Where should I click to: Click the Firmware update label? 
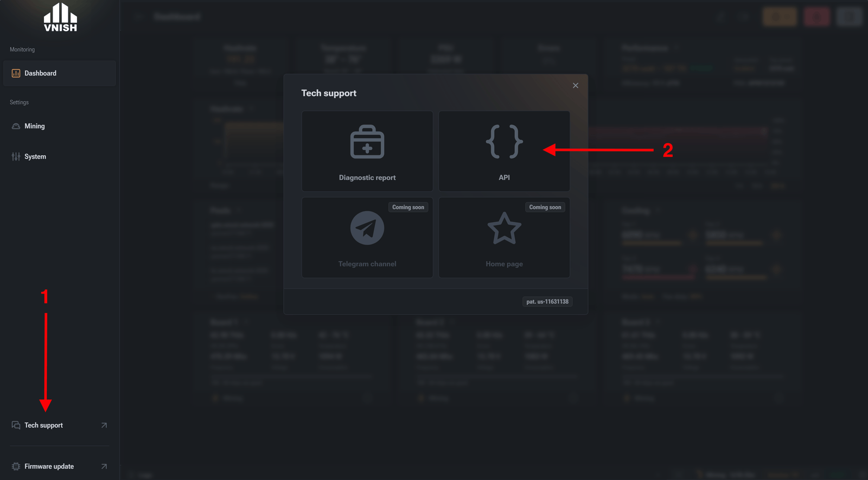coord(49,466)
